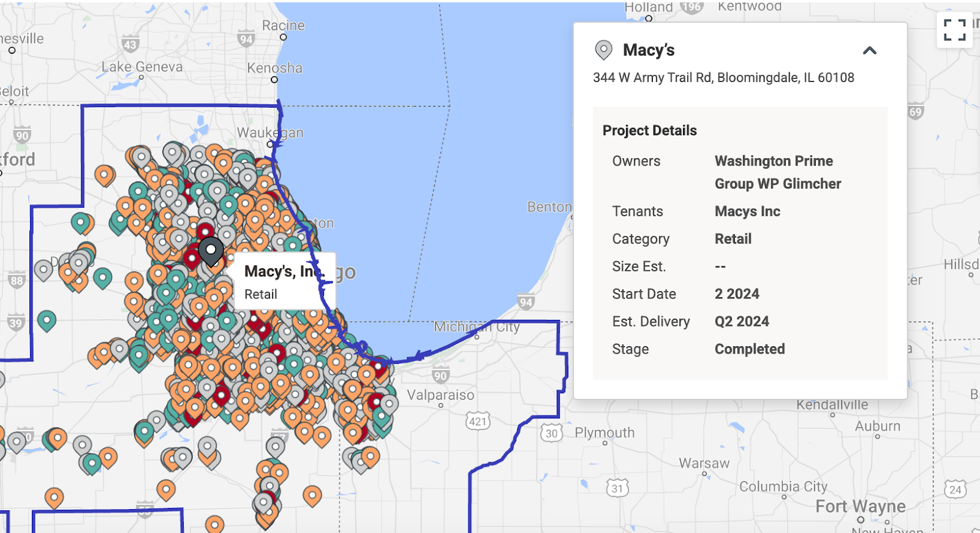Click the Plymouth city label
This screenshot has width=980, height=533.
pos(605,433)
